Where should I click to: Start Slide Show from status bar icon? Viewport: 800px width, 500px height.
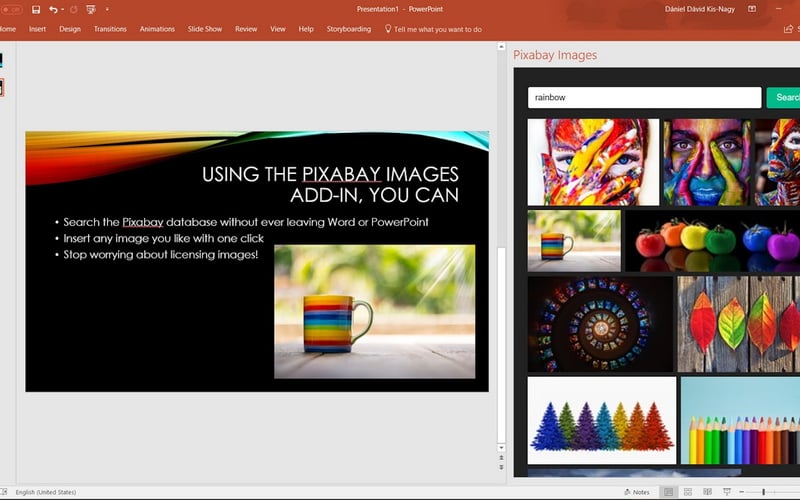(727, 492)
